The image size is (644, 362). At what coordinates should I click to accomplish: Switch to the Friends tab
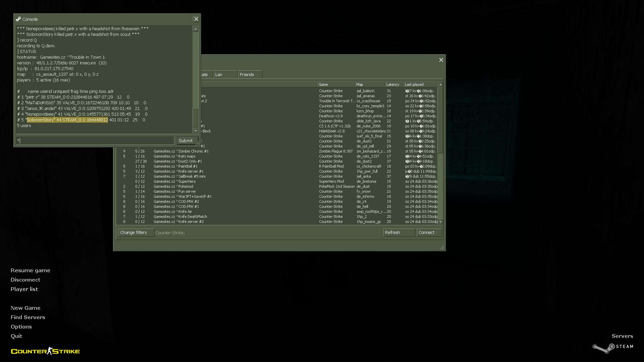250,74
